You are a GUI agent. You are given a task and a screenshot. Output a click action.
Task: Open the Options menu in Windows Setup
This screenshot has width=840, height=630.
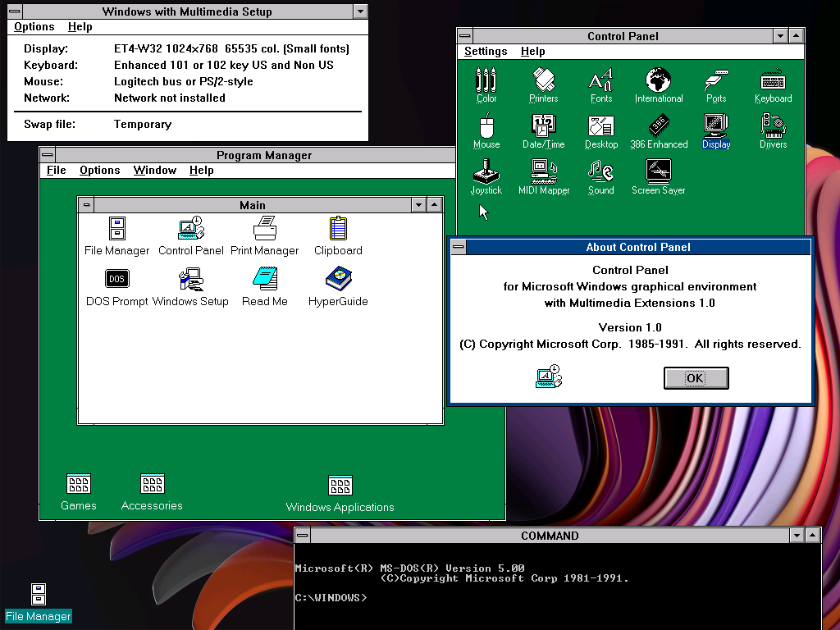click(x=34, y=26)
